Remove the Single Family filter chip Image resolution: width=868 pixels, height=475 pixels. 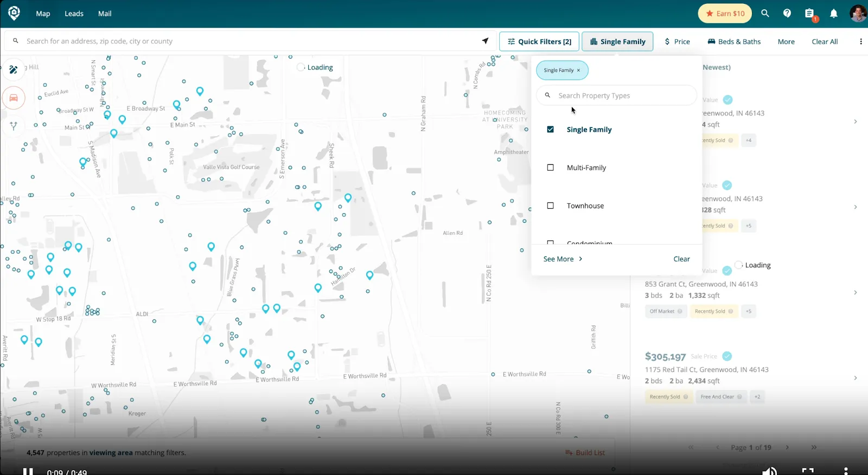click(578, 70)
